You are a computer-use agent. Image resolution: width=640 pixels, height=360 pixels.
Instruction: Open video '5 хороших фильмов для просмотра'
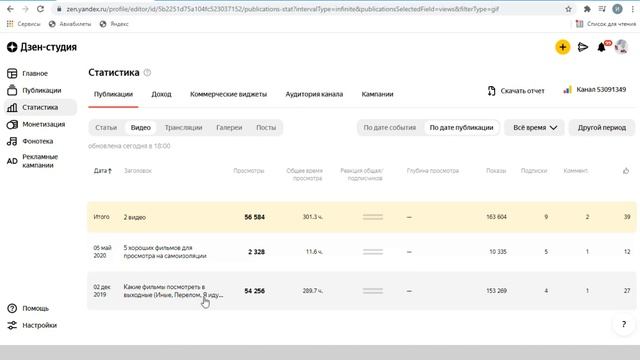pos(165,252)
